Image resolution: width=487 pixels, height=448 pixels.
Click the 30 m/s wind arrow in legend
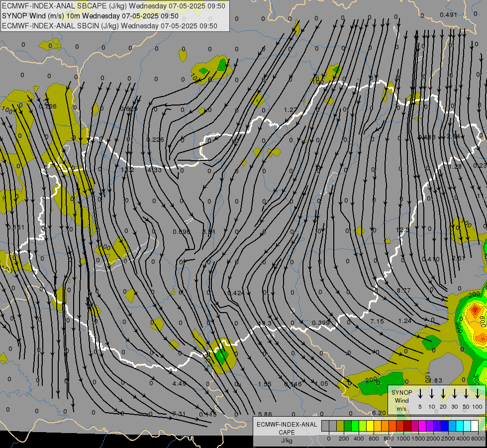pyautogui.click(x=455, y=393)
